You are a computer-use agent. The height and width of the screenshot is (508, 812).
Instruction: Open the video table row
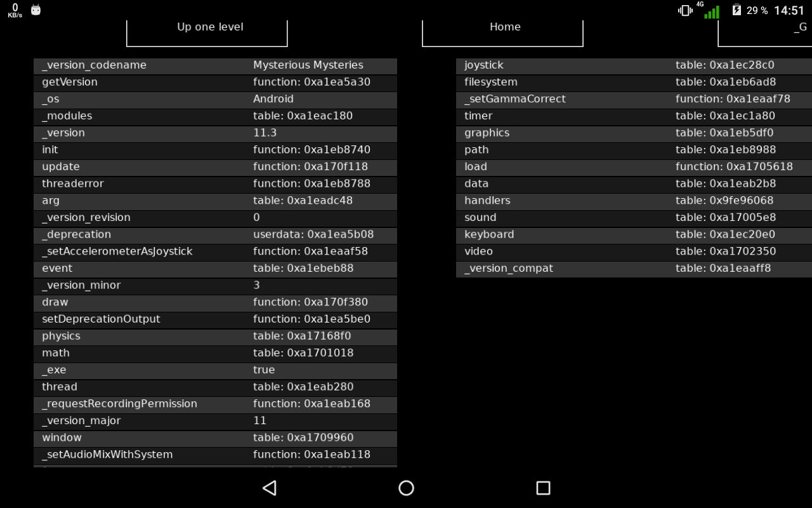coord(634,251)
